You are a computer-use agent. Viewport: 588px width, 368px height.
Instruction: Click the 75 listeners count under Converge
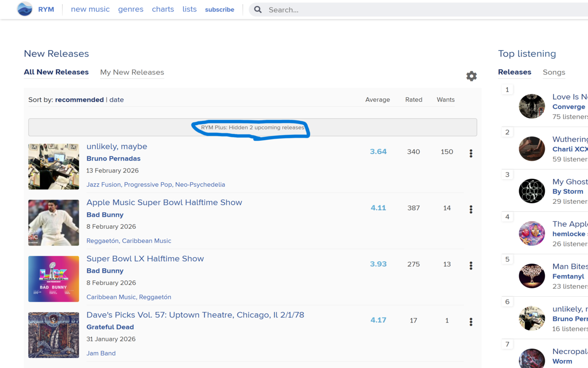pos(570,117)
